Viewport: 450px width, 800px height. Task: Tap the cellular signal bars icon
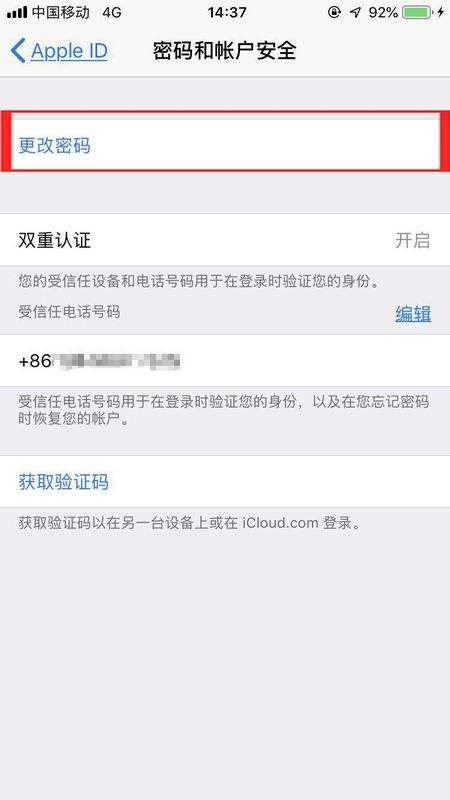coord(17,12)
